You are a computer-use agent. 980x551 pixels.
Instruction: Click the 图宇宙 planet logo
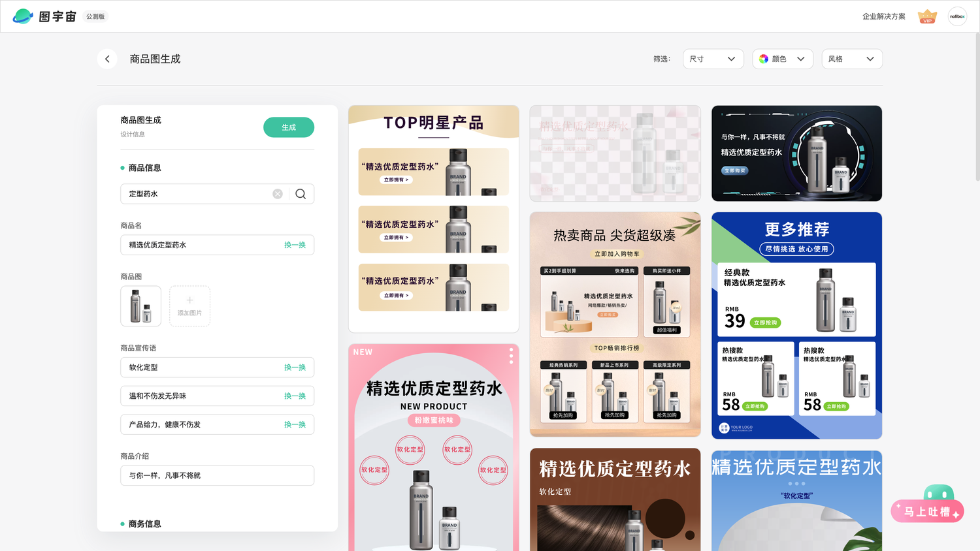tap(23, 16)
